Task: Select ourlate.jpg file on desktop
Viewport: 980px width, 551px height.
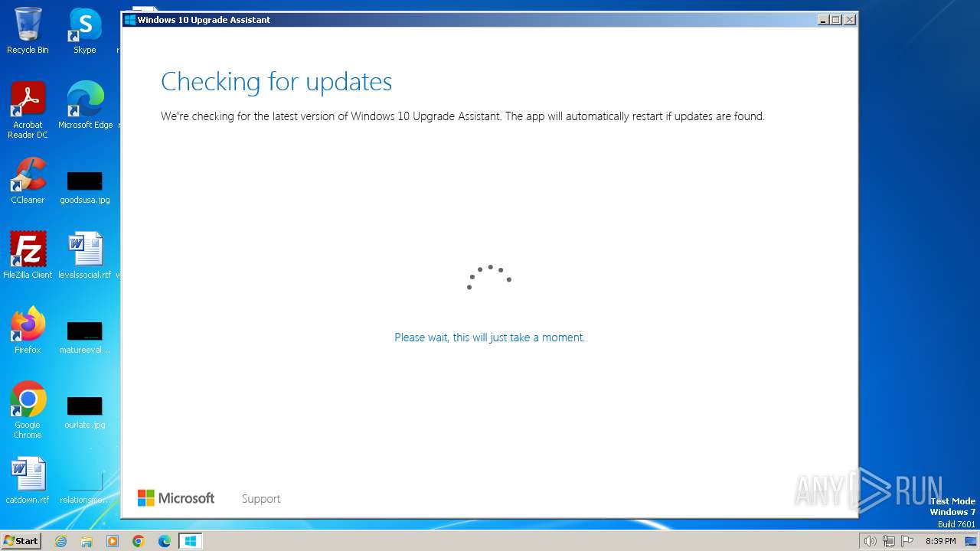Action: tap(85, 412)
